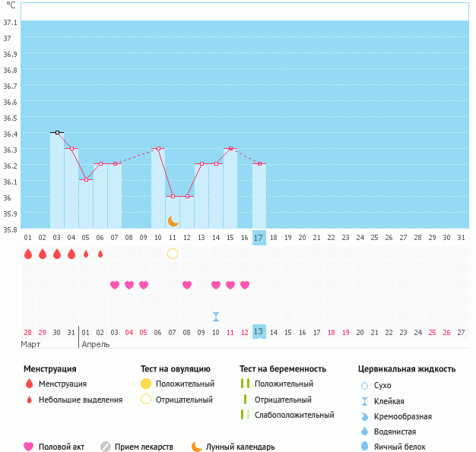Click the intercourse heart on cycle day 16
Screen dimensions: 476x452
(x=245, y=285)
